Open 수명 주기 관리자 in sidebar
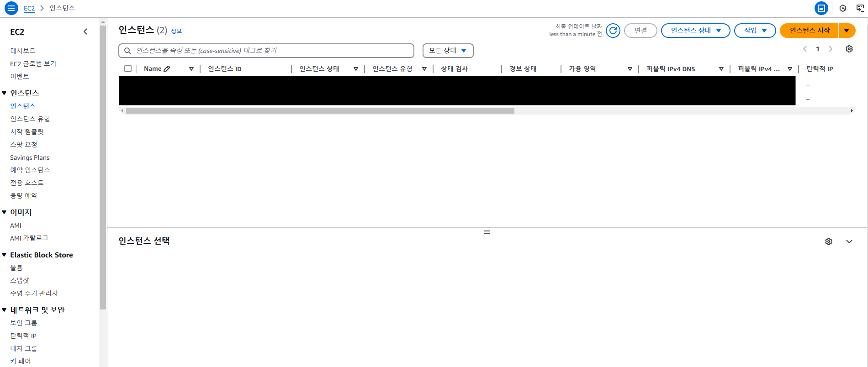The width and height of the screenshot is (868, 367). click(34, 294)
